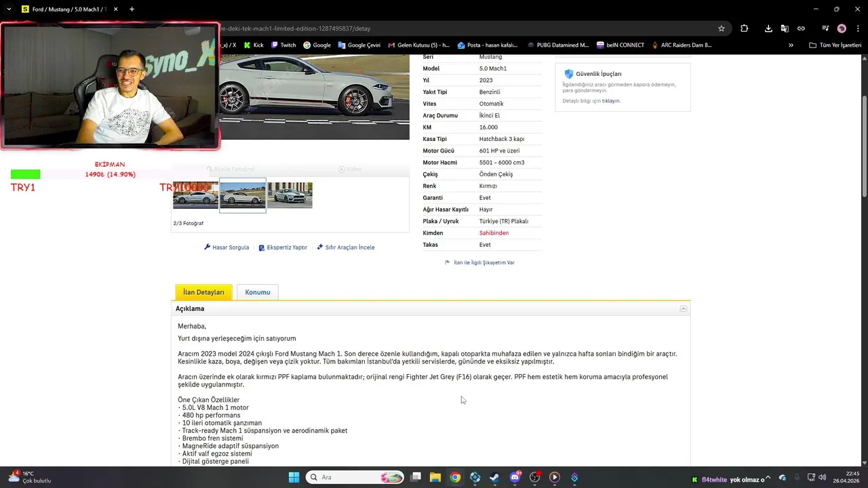Open the ARC Raiders Dam bookmark
The height and width of the screenshot is (488, 868).
[682, 45]
